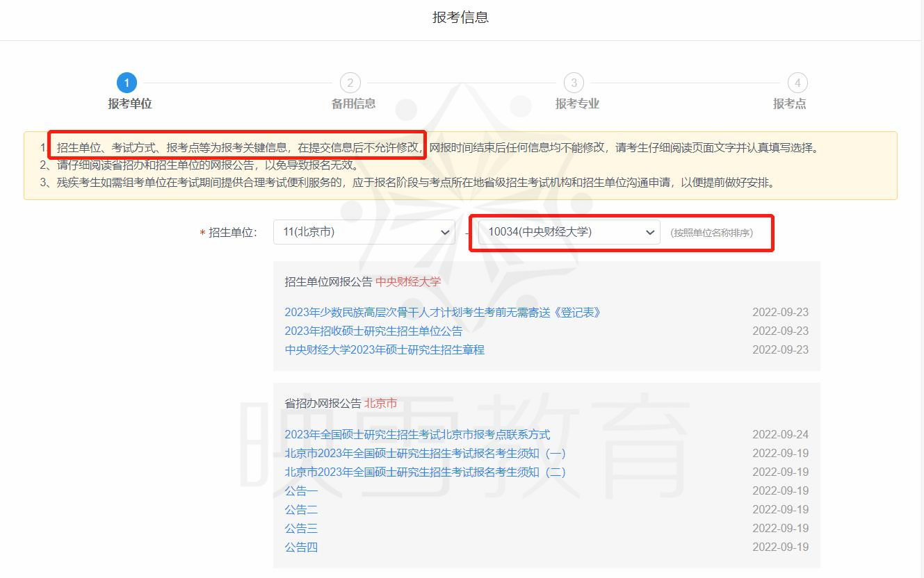Click the red 中央财经大学 heading text
This screenshot has width=924, height=578.
coord(408,281)
